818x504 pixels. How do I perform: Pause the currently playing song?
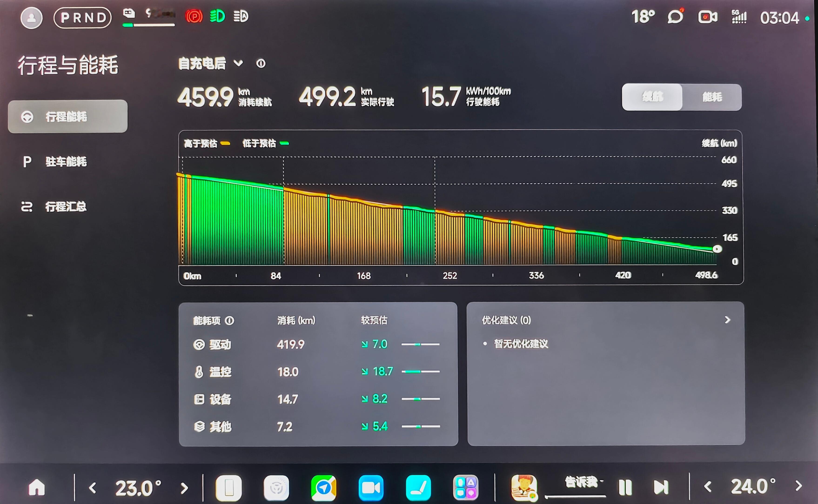pos(625,487)
